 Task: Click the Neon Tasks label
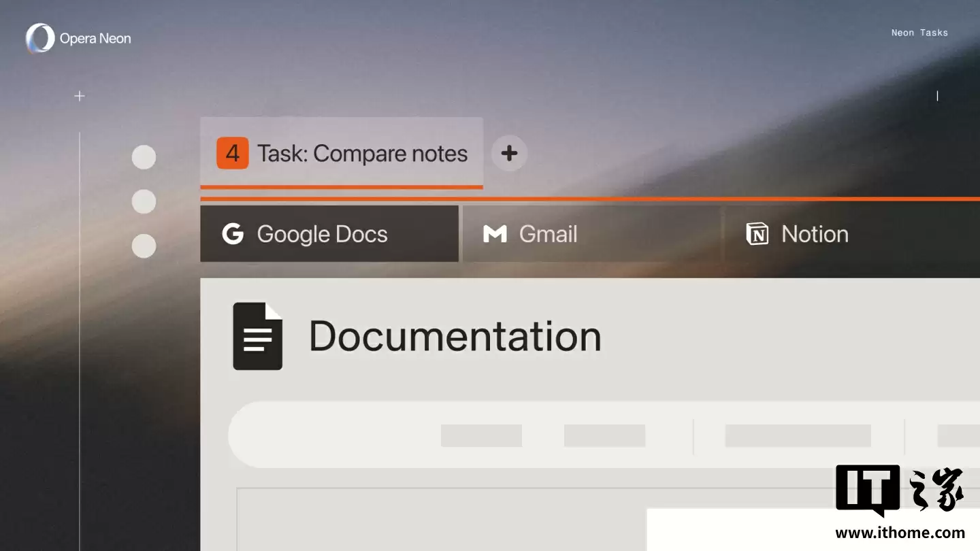click(x=919, y=33)
